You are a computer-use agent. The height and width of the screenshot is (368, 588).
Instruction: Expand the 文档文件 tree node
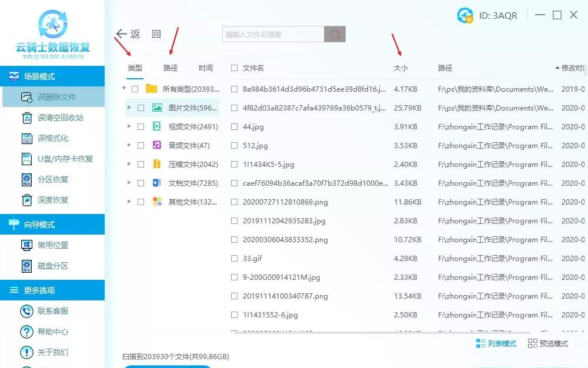coord(129,183)
